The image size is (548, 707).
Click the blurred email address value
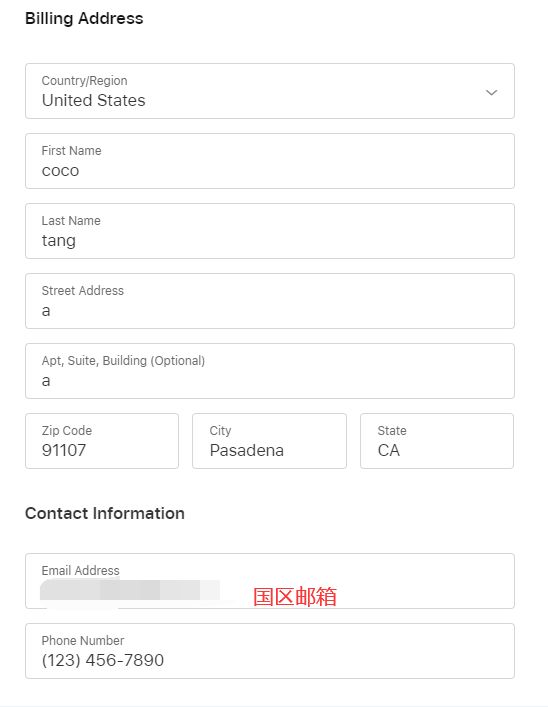point(130,590)
